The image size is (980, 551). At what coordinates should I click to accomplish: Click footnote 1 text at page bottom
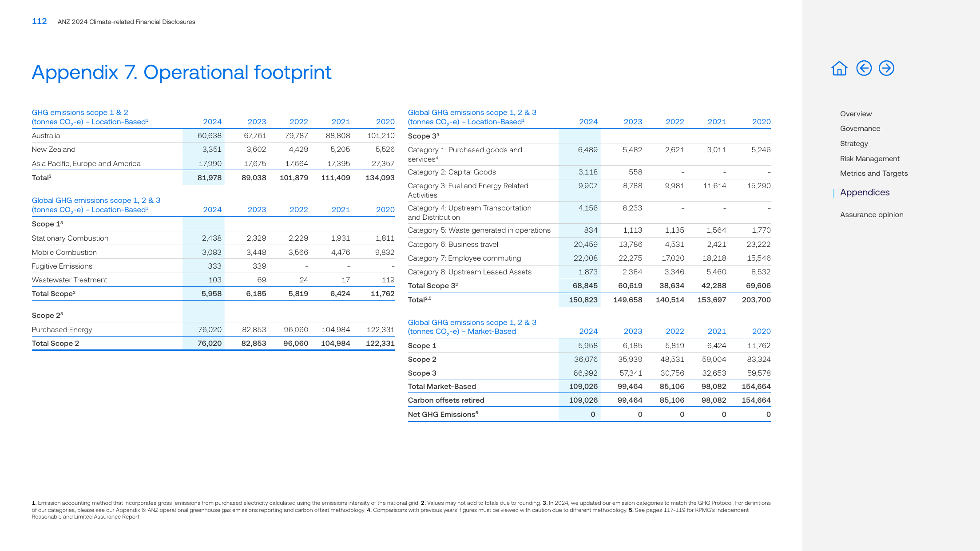pos(226,503)
